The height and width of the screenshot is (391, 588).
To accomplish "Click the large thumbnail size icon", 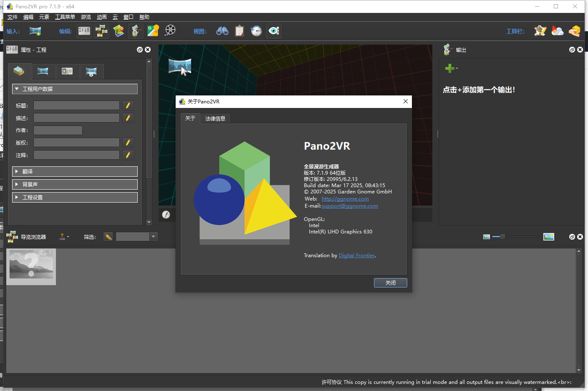I will (549, 237).
